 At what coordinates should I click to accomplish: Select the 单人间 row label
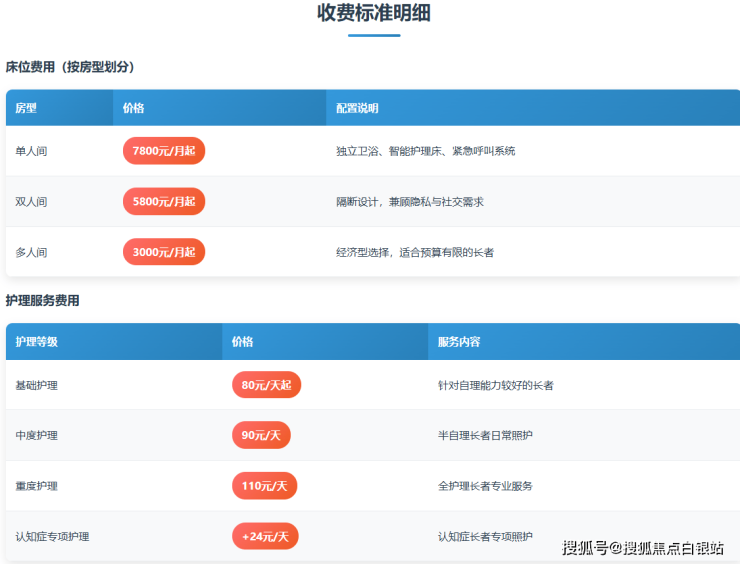tap(31, 151)
